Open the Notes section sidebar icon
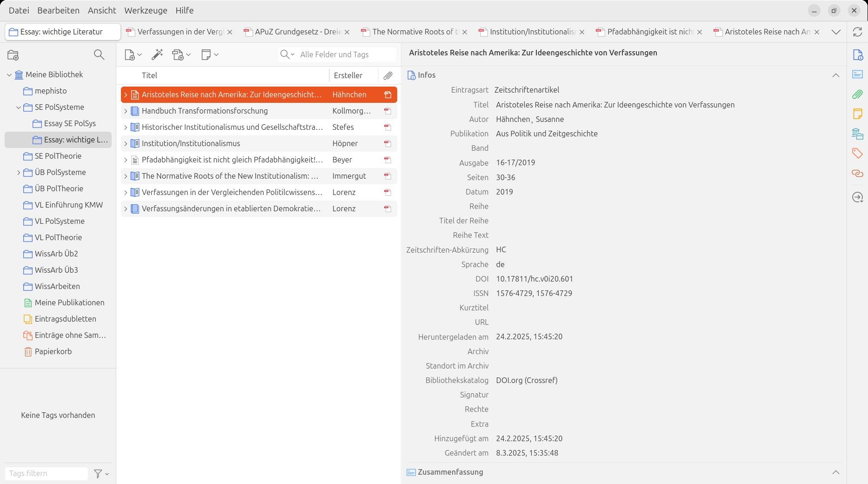868x484 pixels. (857, 114)
